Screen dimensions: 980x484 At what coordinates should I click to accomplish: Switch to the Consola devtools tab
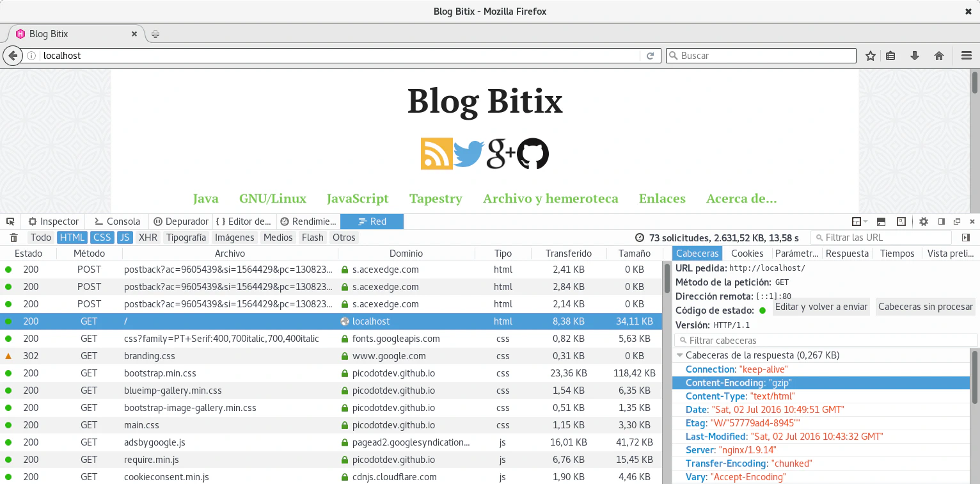[x=116, y=222]
